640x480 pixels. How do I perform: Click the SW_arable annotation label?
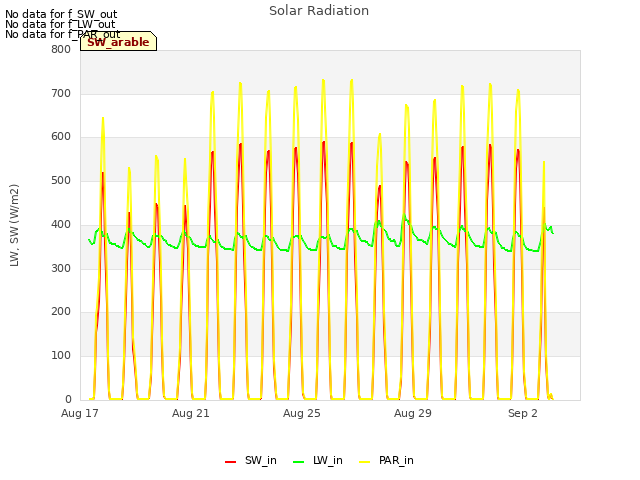point(118,42)
